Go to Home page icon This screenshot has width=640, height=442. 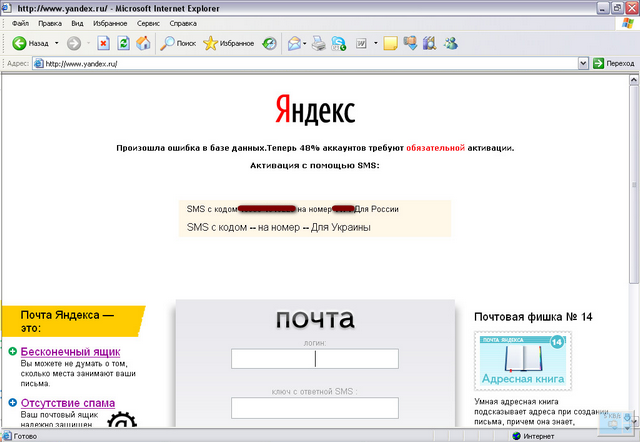143,43
